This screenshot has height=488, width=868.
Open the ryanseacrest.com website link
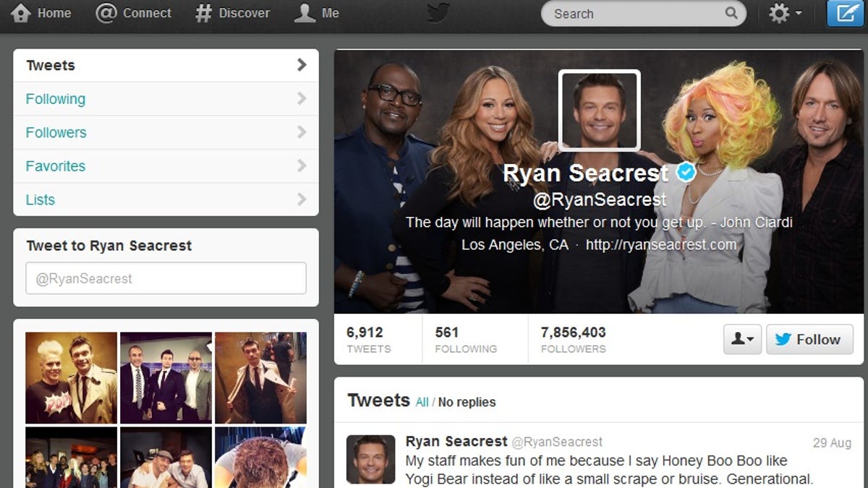(x=660, y=245)
